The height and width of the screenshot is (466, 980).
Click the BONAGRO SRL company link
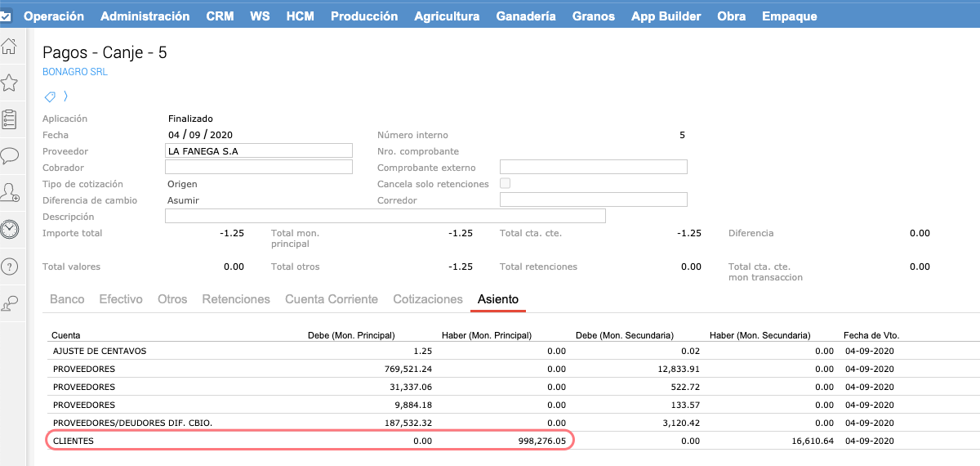click(74, 72)
